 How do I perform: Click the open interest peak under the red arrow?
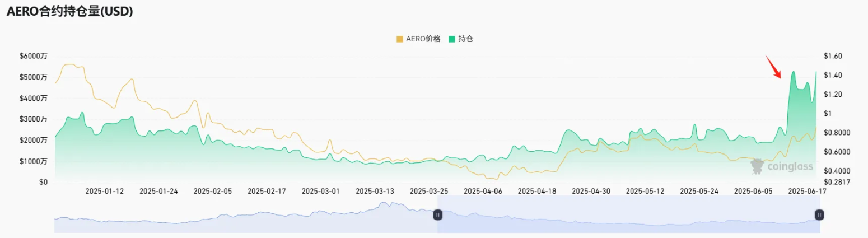[793, 72]
